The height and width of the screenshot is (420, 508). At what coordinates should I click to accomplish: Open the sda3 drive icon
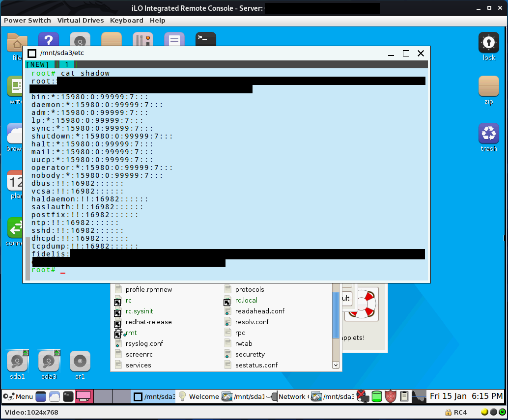[49, 365]
